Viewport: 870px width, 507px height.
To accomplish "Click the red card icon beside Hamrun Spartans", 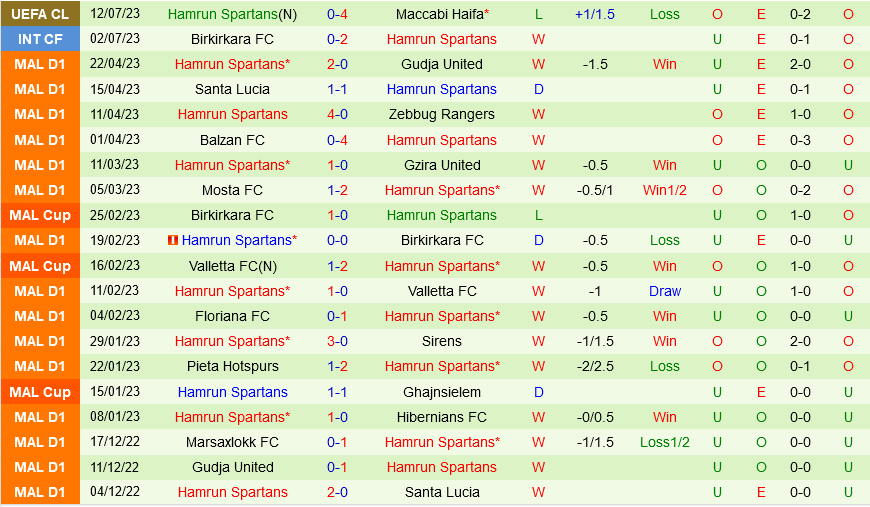I will coord(172,240).
